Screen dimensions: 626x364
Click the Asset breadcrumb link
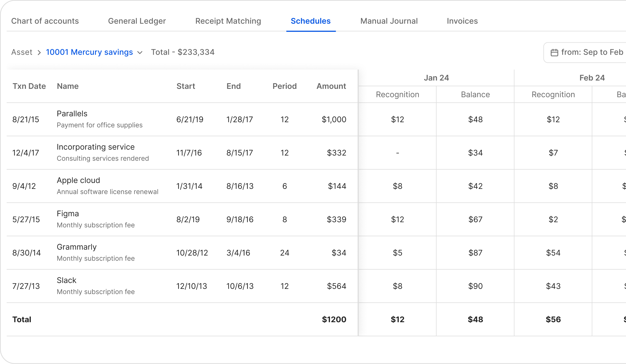(x=22, y=52)
